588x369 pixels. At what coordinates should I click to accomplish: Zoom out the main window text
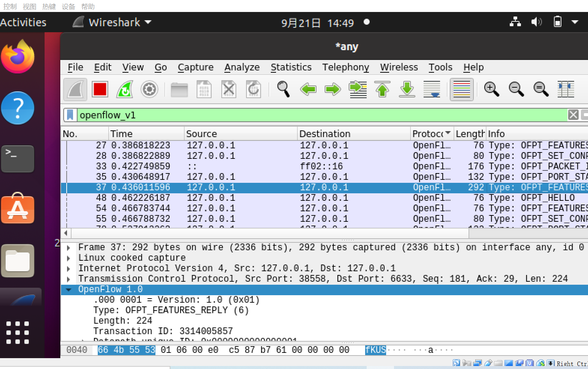coord(516,90)
